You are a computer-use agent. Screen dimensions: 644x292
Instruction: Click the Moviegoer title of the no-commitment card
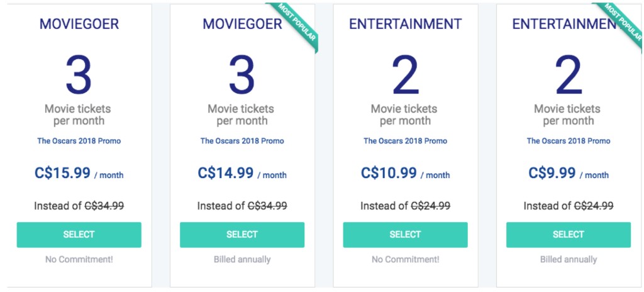[79, 24]
